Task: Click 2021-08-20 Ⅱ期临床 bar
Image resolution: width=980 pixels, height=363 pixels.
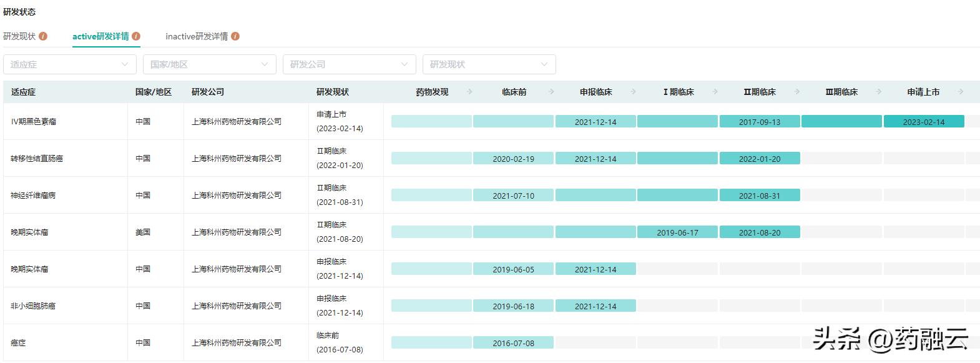Action: [x=760, y=232]
